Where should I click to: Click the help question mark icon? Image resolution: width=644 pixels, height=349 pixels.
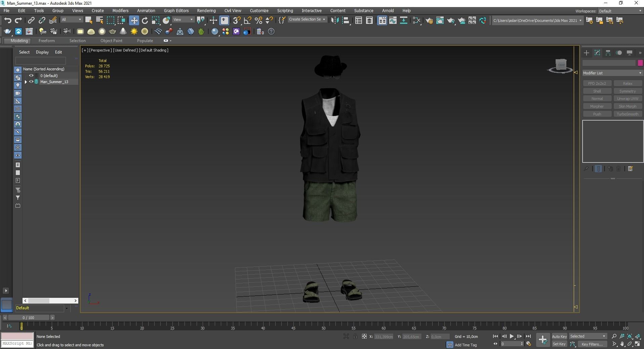pyautogui.click(x=271, y=32)
